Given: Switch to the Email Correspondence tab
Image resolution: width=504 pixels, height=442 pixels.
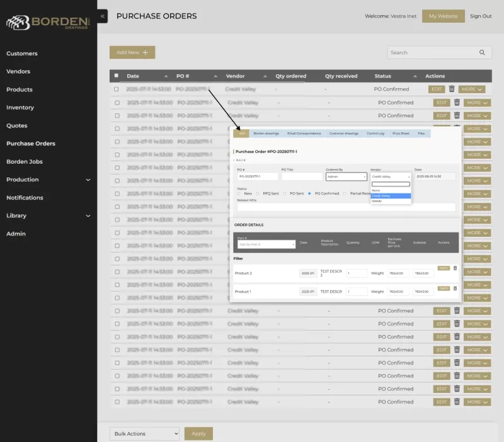Looking at the screenshot, I should click(x=304, y=133).
